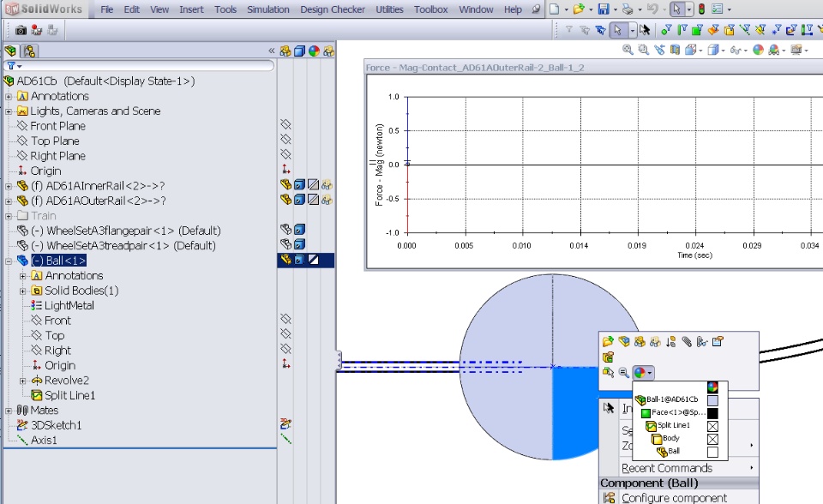The height and width of the screenshot is (504, 823).
Task: Collapse the Ball<1> component node
Action: tap(9, 261)
